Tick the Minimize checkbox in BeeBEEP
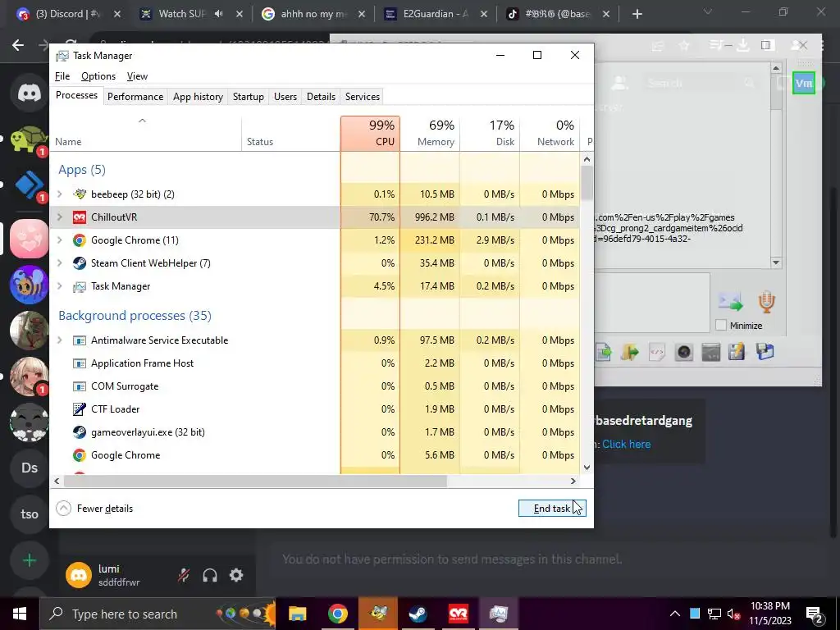 [721, 325]
